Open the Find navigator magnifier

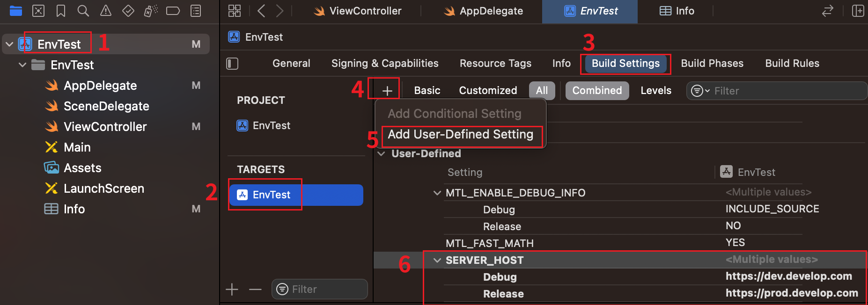coord(83,11)
